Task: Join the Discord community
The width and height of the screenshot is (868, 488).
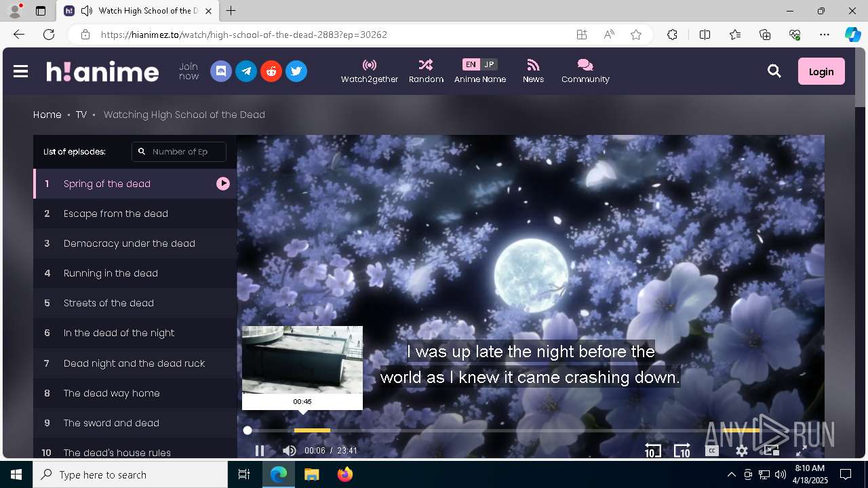Action: pos(221,71)
